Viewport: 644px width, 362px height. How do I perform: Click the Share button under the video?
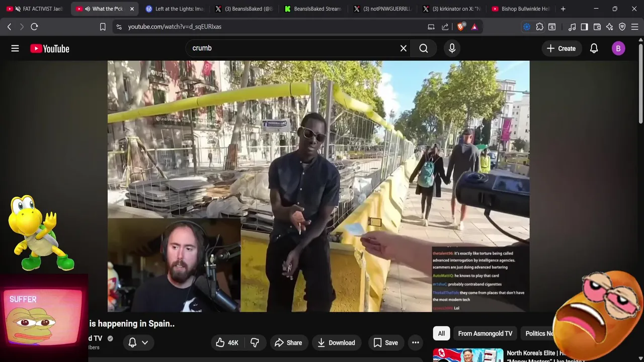(288, 343)
